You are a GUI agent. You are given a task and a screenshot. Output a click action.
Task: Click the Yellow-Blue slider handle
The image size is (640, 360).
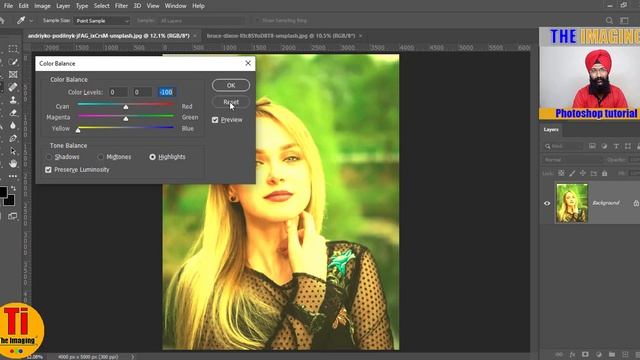[78, 130]
